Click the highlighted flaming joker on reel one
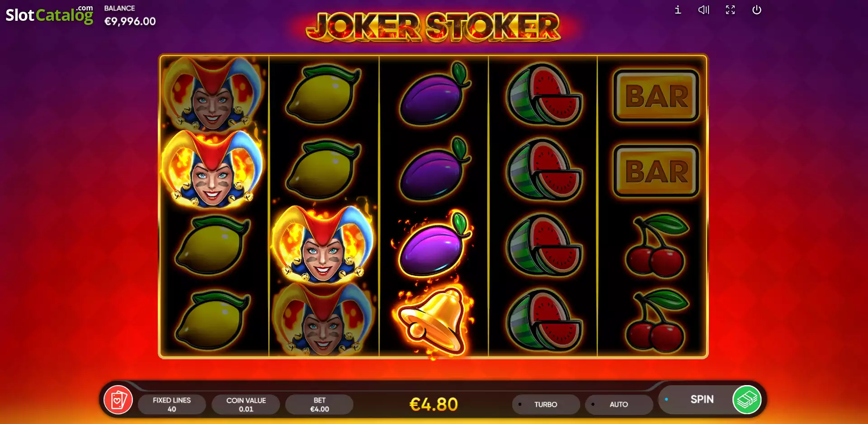 pyautogui.click(x=212, y=168)
